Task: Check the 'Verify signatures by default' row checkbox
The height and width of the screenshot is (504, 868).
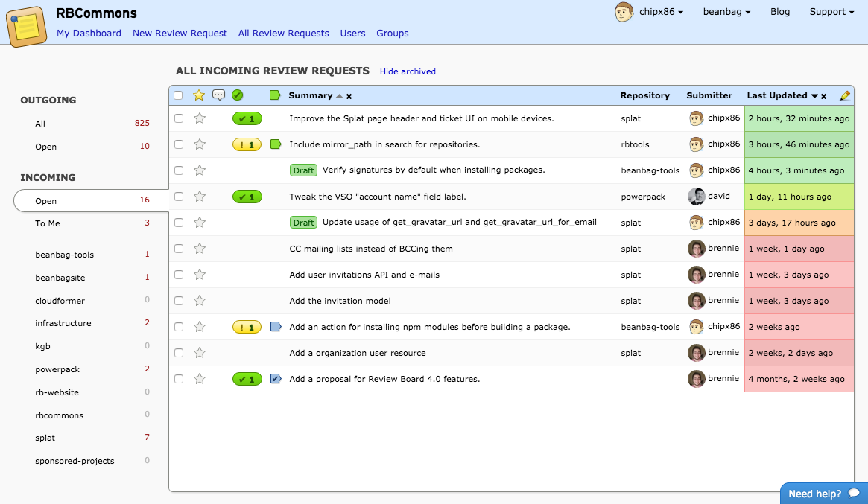Action: (179, 170)
